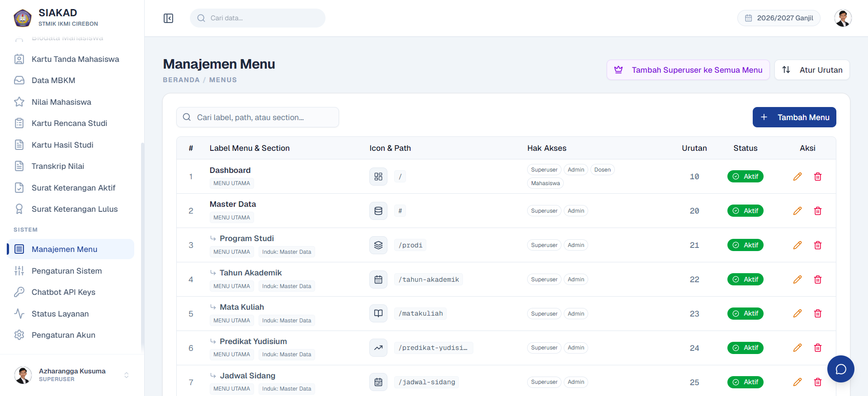Open Pengaturan Akun
This screenshot has width=868, height=396.
(71, 335)
